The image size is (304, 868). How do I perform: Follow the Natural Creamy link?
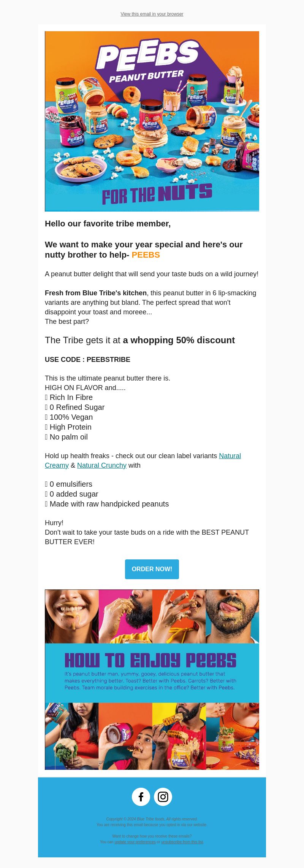tap(143, 460)
